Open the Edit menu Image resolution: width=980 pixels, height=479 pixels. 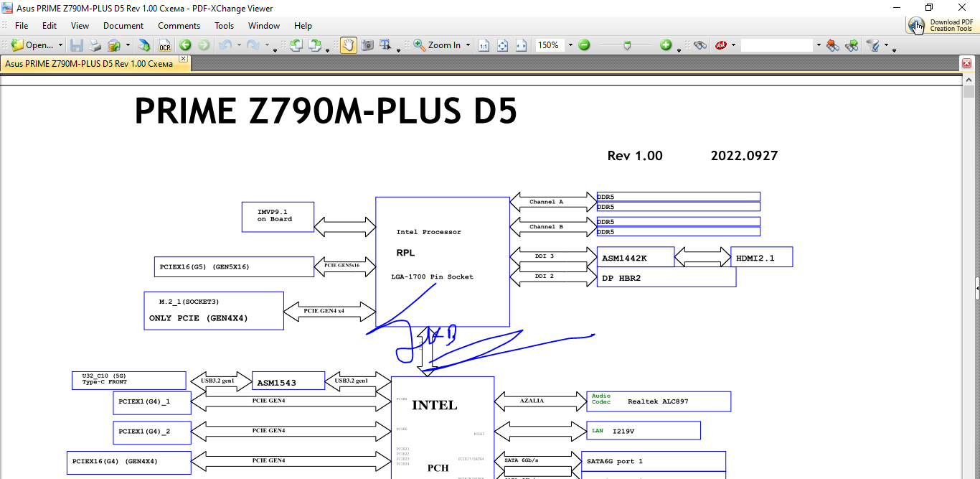pos(50,25)
